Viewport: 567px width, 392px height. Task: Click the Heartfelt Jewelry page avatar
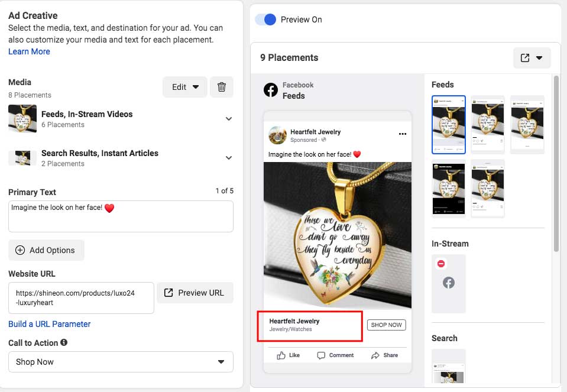[277, 135]
